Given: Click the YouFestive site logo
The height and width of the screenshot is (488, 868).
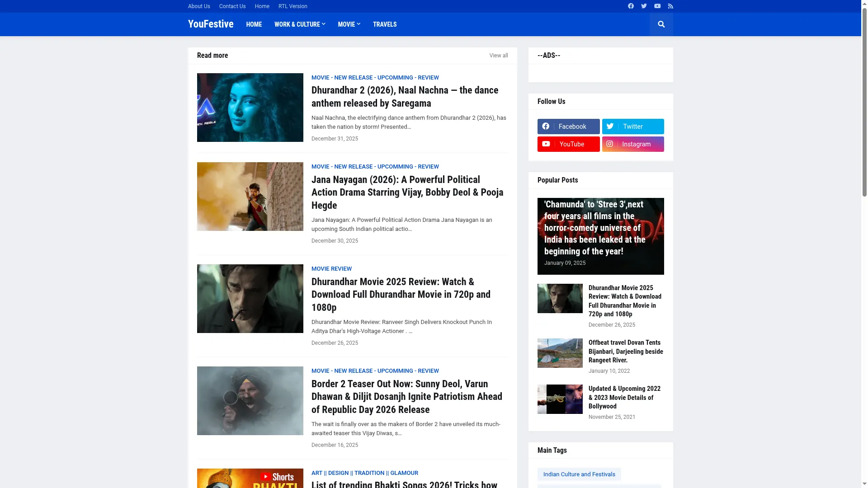Looking at the screenshot, I should pos(211,24).
